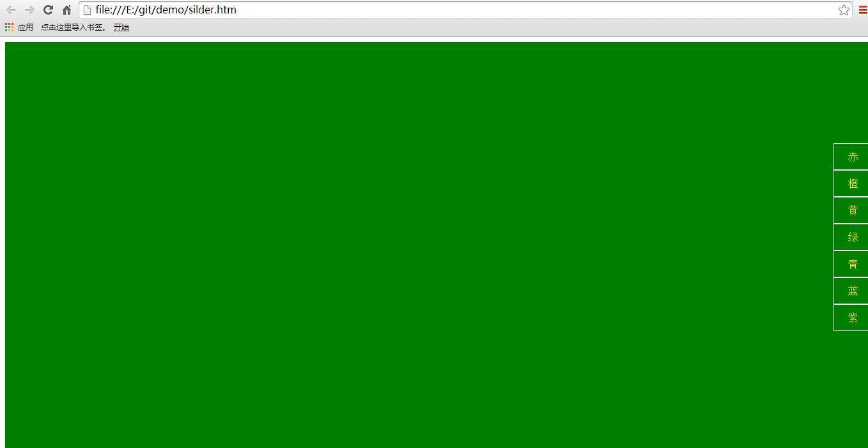Open the Chrome hamburger menu

(863, 10)
